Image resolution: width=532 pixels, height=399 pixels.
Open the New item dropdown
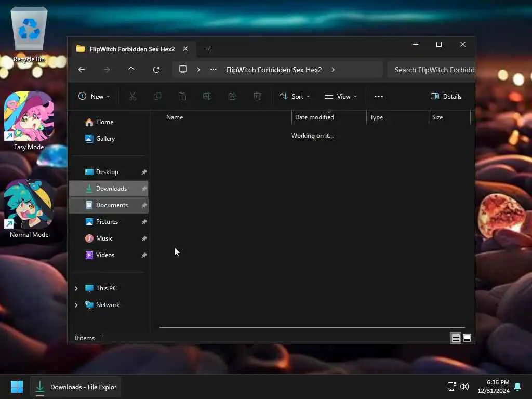tap(95, 96)
